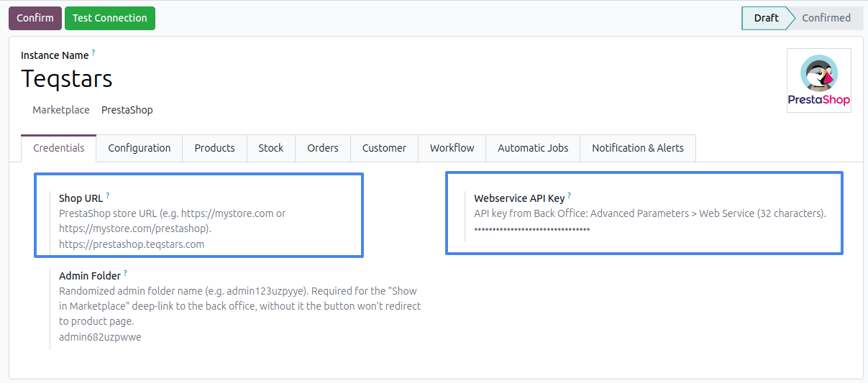Click the Shop URL label
The width and height of the screenshot is (868, 383).
pos(81,198)
